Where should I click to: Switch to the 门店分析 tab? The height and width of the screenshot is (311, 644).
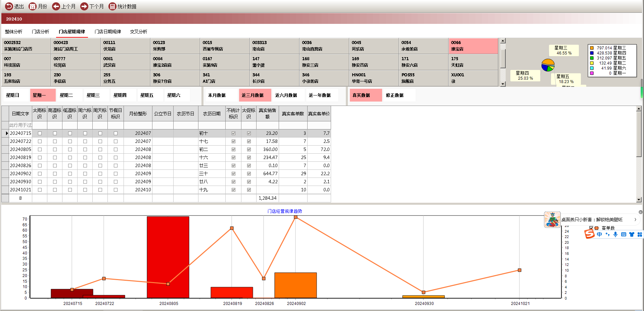(x=40, y=32)
